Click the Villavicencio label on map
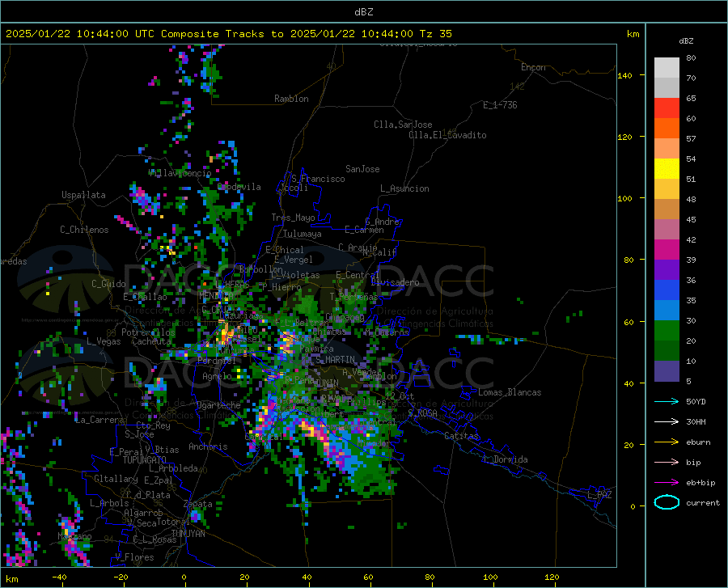 [180, 173]
